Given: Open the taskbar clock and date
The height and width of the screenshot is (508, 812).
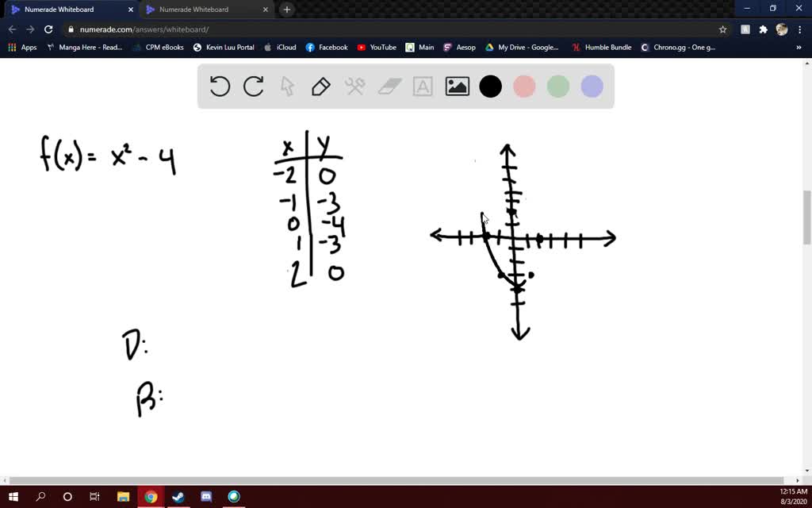Looking at the screenshot, I should pos(793,496).
